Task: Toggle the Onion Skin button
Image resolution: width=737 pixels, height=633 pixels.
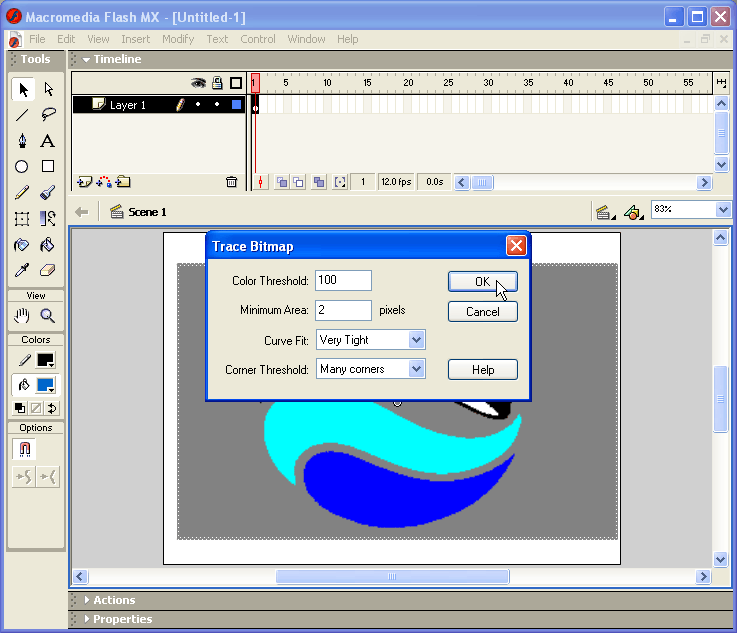Action: click(x=282, y=182)
